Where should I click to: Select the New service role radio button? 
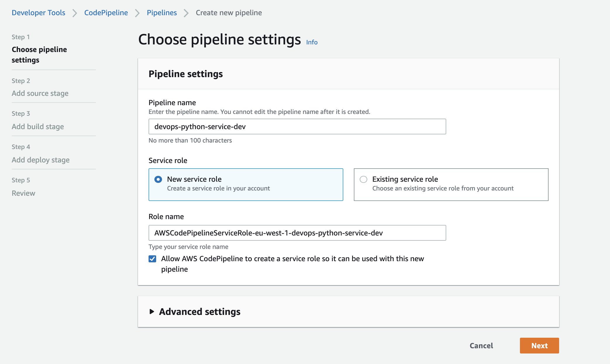pos(158,179)
